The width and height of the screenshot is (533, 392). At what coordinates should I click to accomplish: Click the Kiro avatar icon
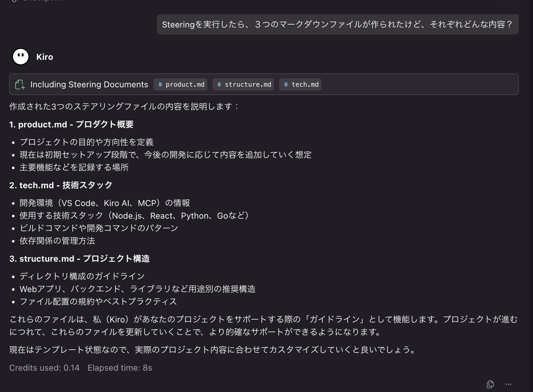click(20, 57)
